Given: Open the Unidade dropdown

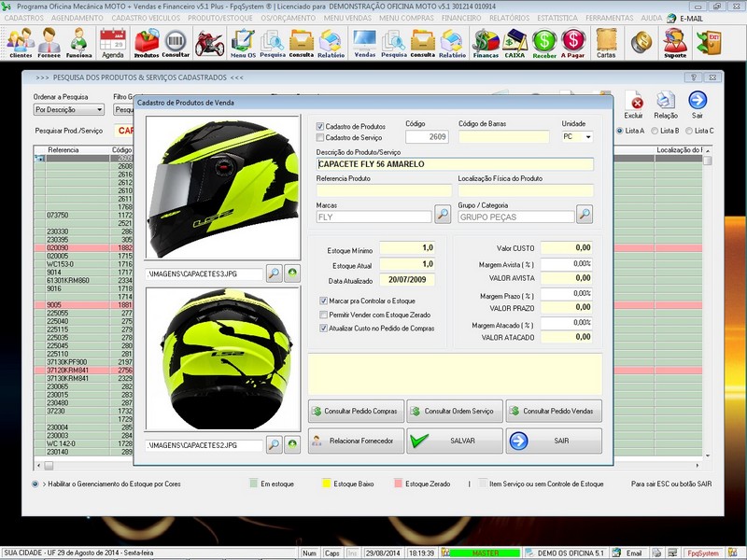Looking at the screenshot, I should pyautogui.click(x=588, y=137).
